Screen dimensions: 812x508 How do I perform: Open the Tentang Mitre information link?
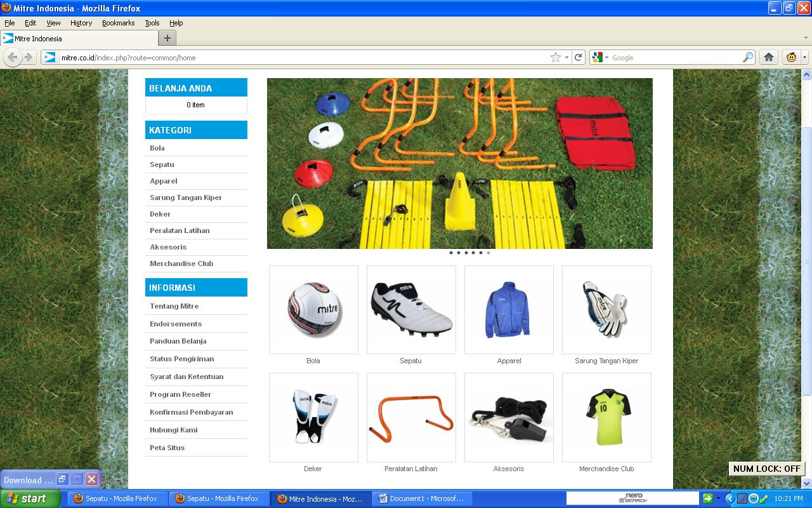(x=174, y=306)
